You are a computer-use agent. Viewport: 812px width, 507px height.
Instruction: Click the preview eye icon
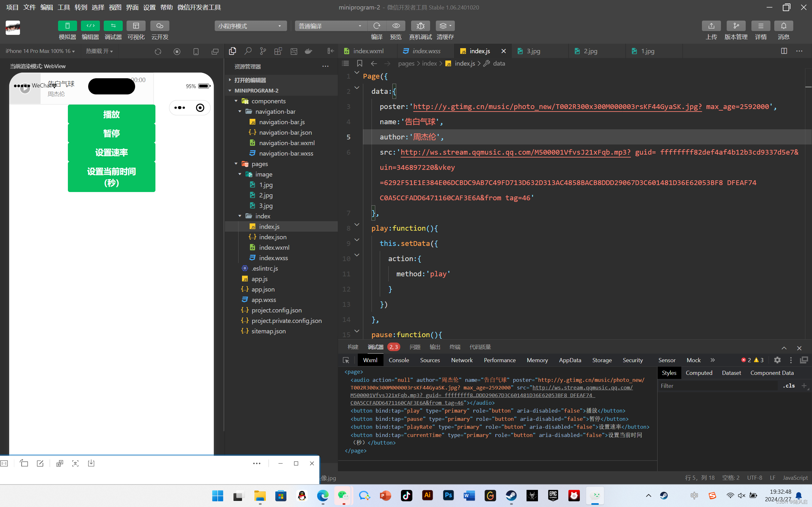(x=396, y=26)
